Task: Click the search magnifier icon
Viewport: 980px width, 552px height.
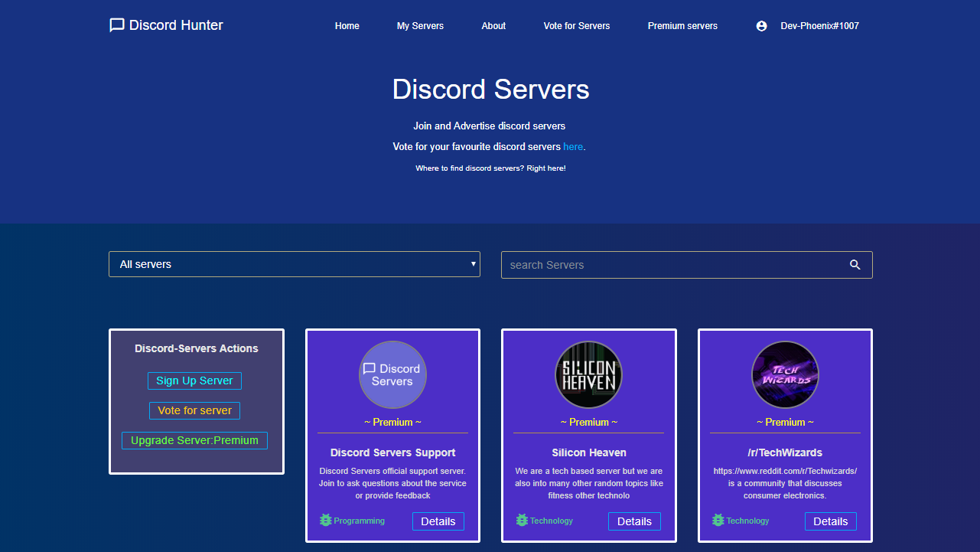Action: [855, 265]
